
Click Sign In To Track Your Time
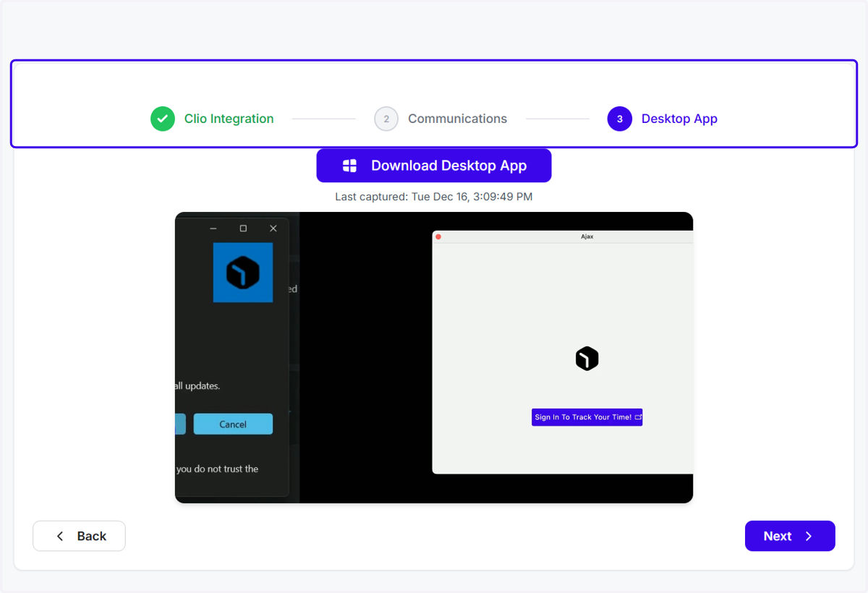tap(587, 417)
